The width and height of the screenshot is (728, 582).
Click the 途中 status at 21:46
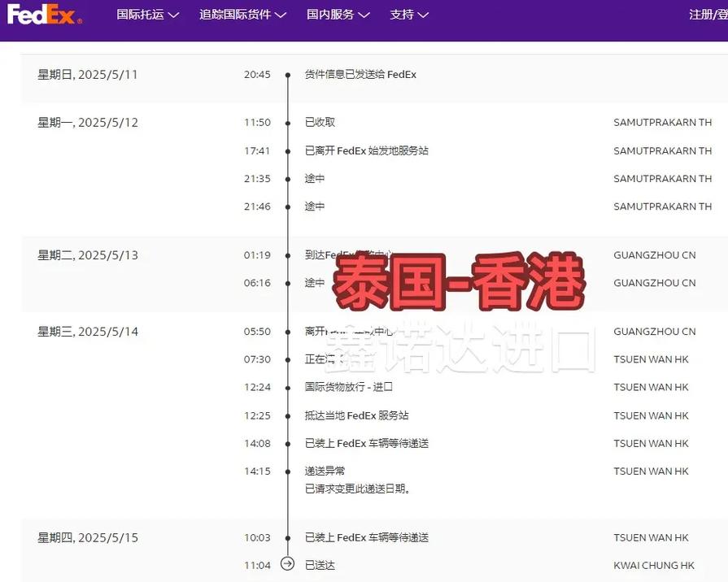pos(314,206)
